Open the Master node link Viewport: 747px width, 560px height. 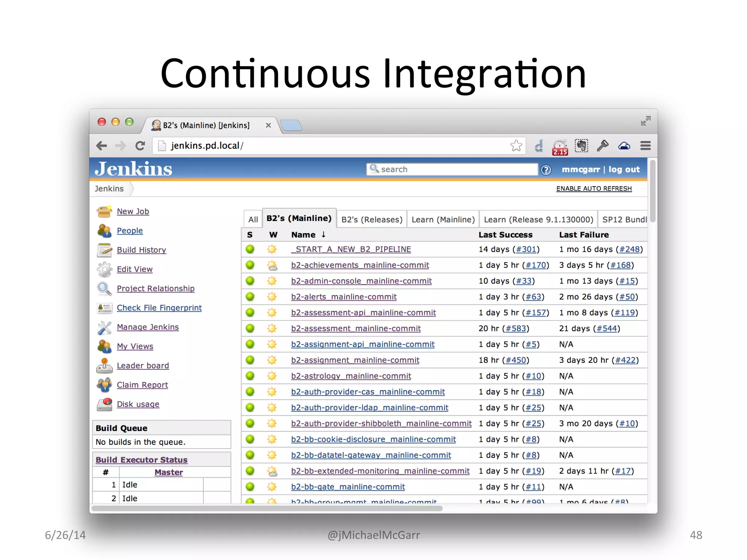click(x=169, y=472)
